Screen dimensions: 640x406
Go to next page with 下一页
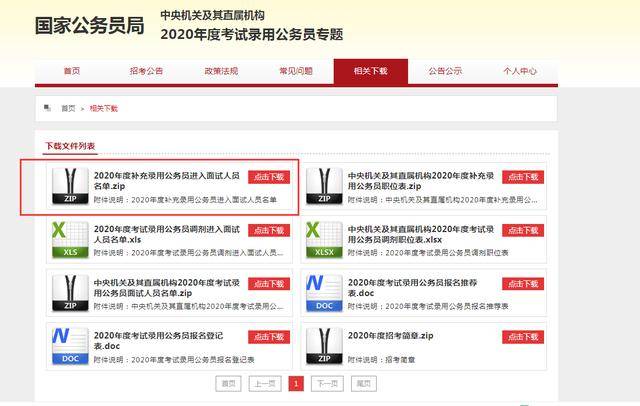coord(327,384)
